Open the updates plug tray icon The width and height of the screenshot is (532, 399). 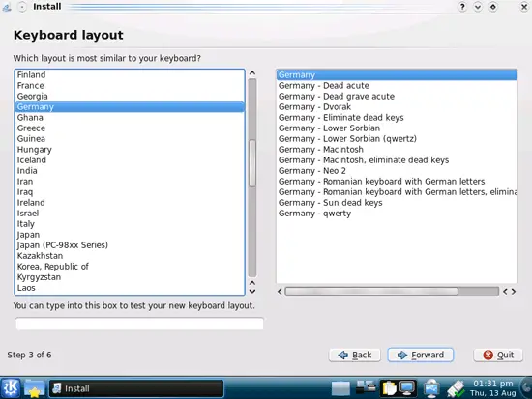click(x=456, y=388)
